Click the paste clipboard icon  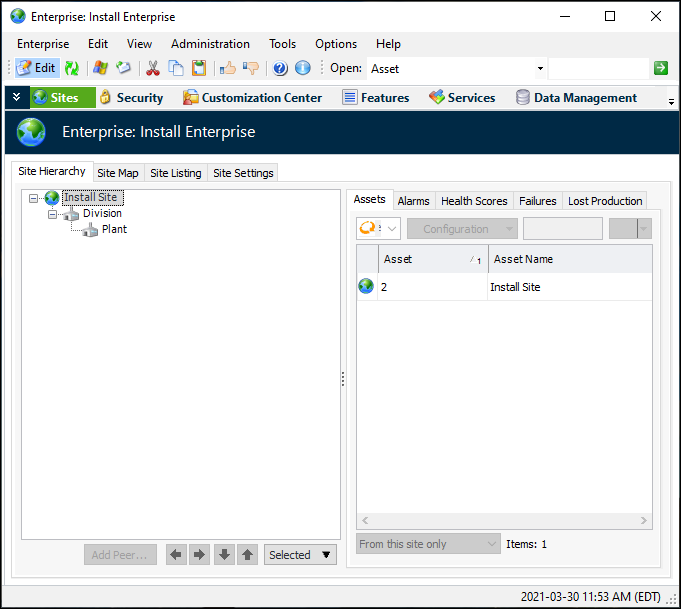(x=199, y=68)
